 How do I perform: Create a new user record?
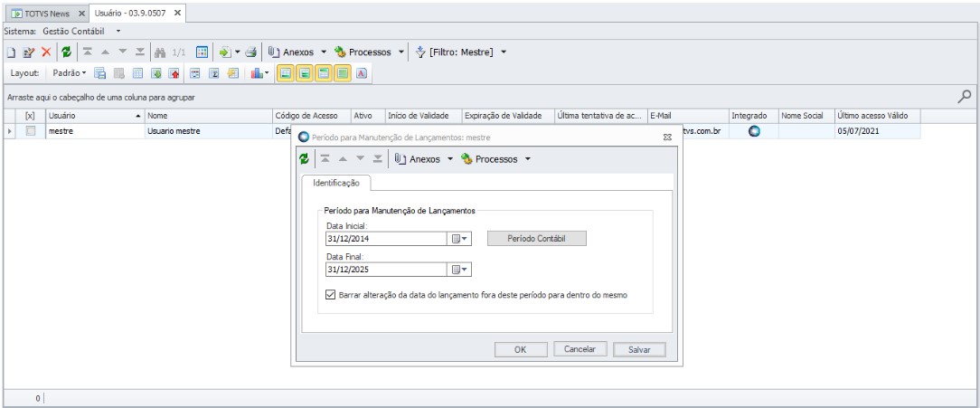tap(11, 52)
